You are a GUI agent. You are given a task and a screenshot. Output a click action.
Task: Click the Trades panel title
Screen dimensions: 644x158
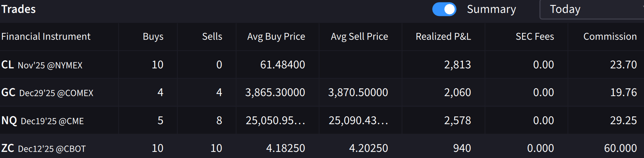[18, 9]
